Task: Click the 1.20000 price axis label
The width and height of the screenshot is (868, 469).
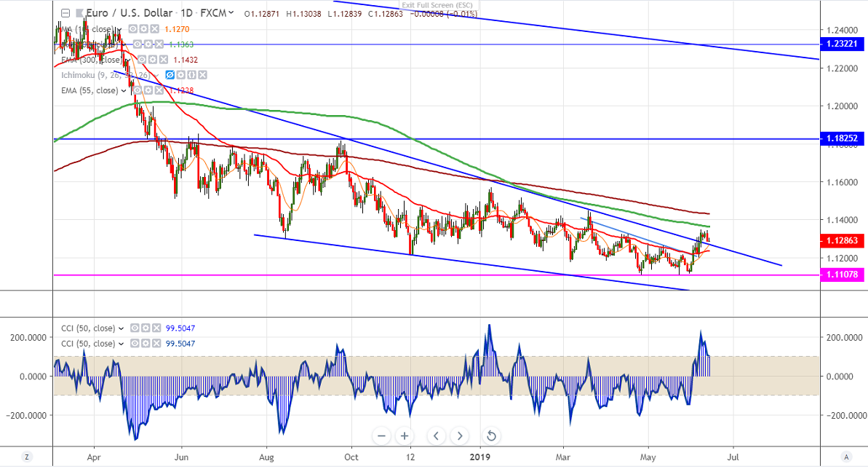Action: (x=842, y=106)
